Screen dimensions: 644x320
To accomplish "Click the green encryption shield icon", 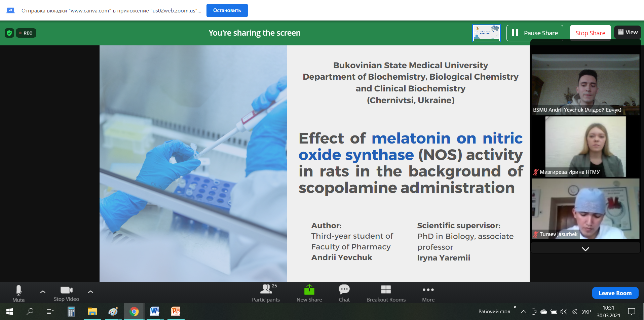I will [9, 33].
